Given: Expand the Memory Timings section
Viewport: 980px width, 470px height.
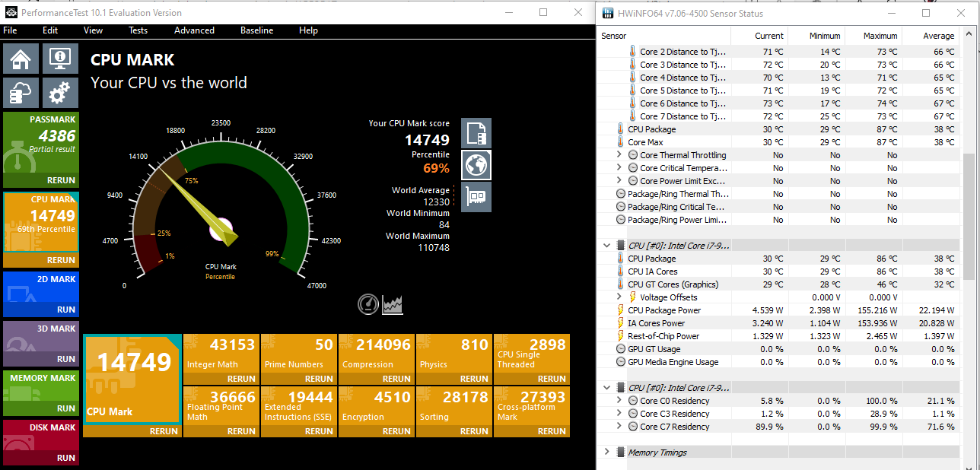Looking at the screenshot, I should coord(607,453).
